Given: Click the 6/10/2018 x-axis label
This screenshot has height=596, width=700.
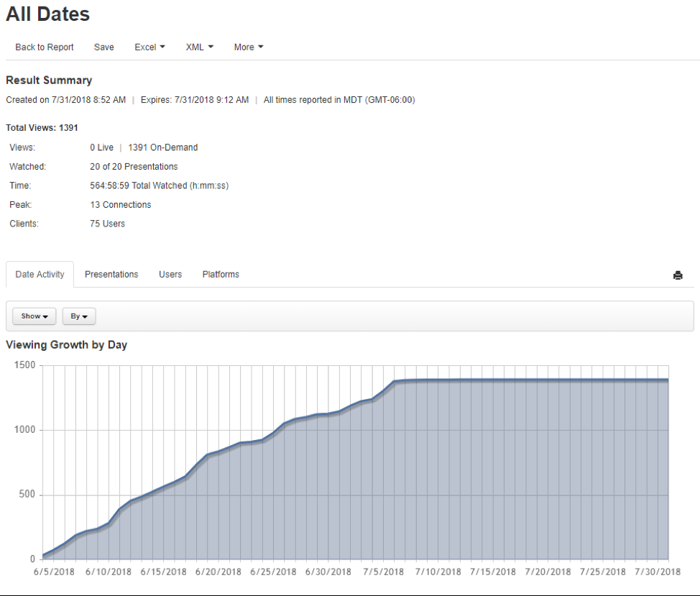Looking at the screenshot, I should pos(109,572).
